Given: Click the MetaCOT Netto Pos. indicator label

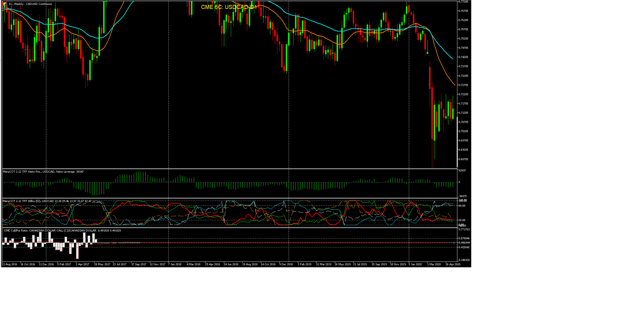Looking at the screenshot, I should pyautogui.click(x=43, y=172).
